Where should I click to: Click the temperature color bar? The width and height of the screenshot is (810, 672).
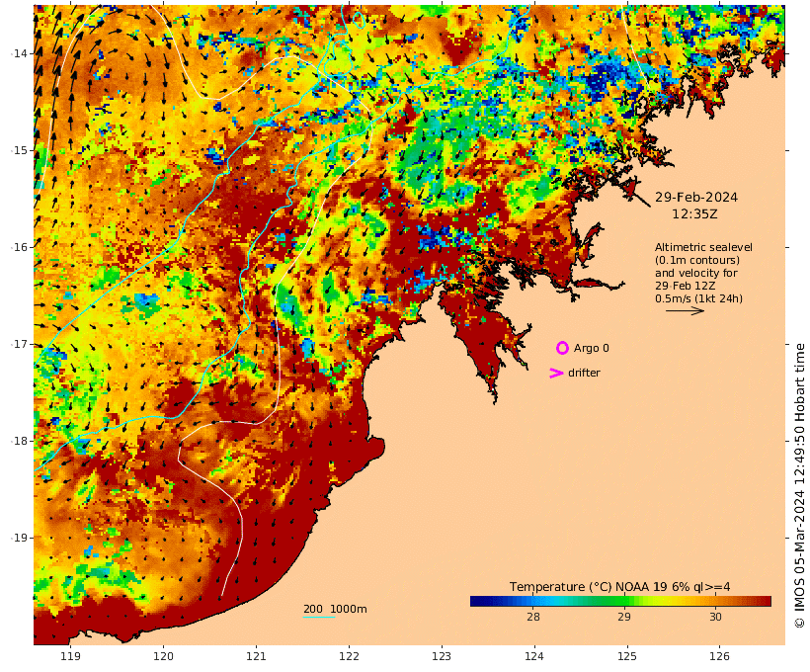tap(620, 601)
